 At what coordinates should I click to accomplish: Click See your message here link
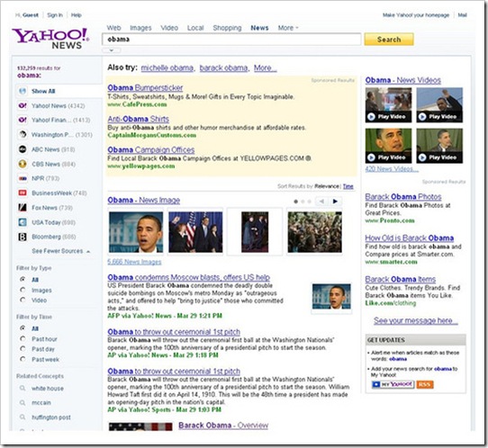point(415,320)
